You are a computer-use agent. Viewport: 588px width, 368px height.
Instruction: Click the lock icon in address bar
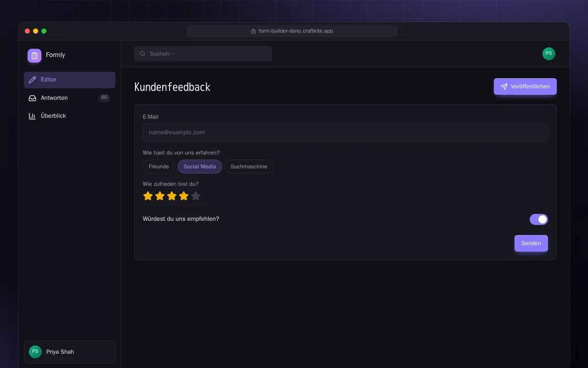pyautogui.click(x=253, y=31)
